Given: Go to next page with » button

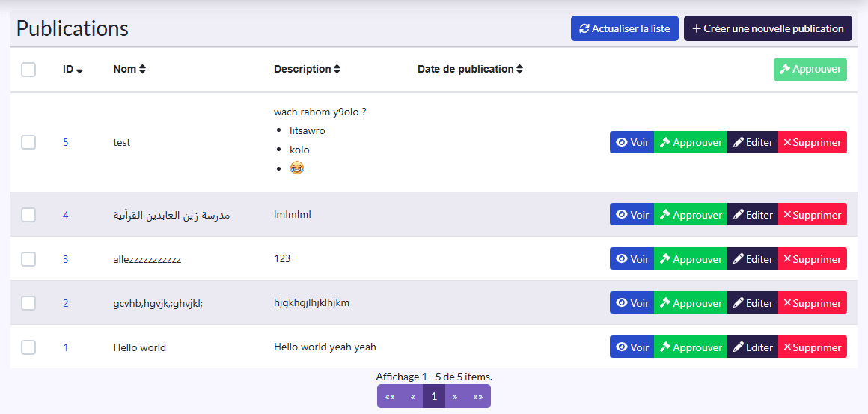Looking at the screenshot, I should (455, 396).
